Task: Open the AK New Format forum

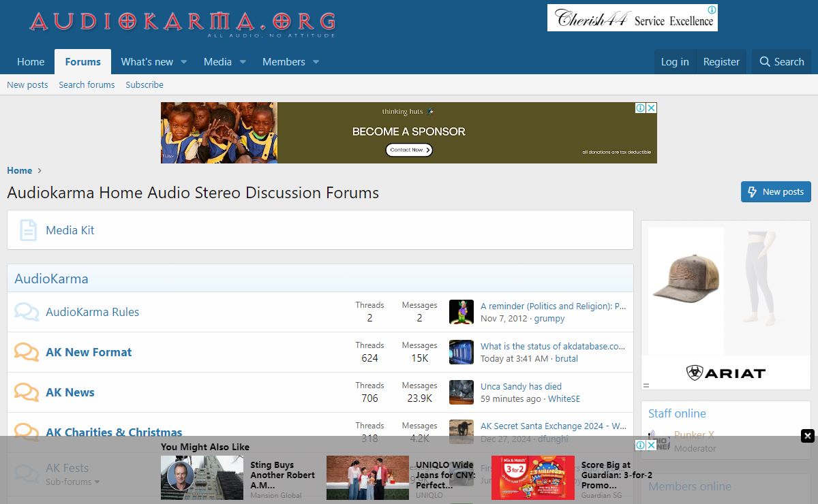Action: pos(89,352)
